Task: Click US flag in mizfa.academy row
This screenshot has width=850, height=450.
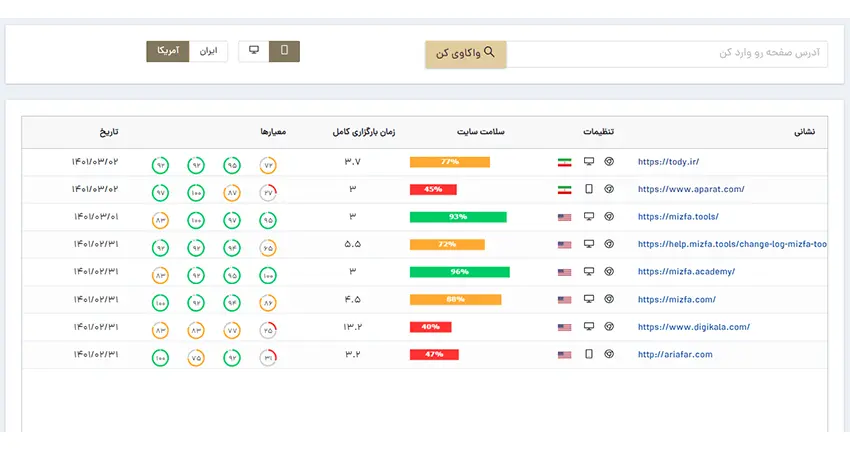Action: (564, 273)
